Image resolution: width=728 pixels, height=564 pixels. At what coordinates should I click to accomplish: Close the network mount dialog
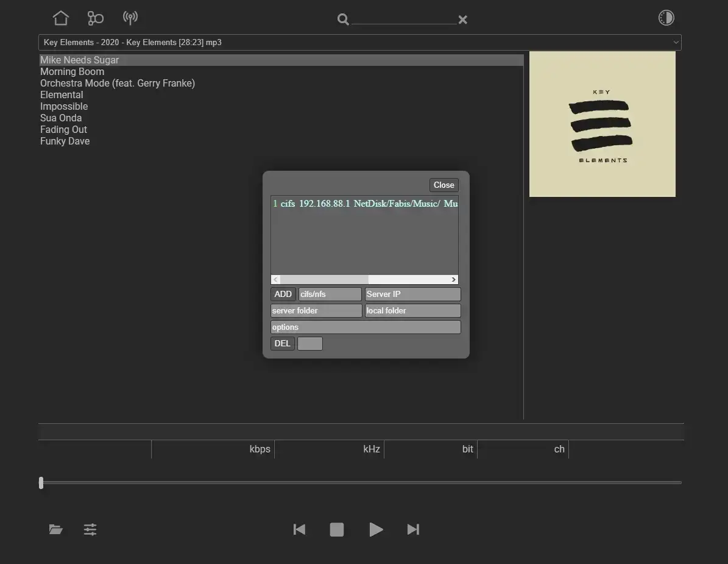(444, 185)
